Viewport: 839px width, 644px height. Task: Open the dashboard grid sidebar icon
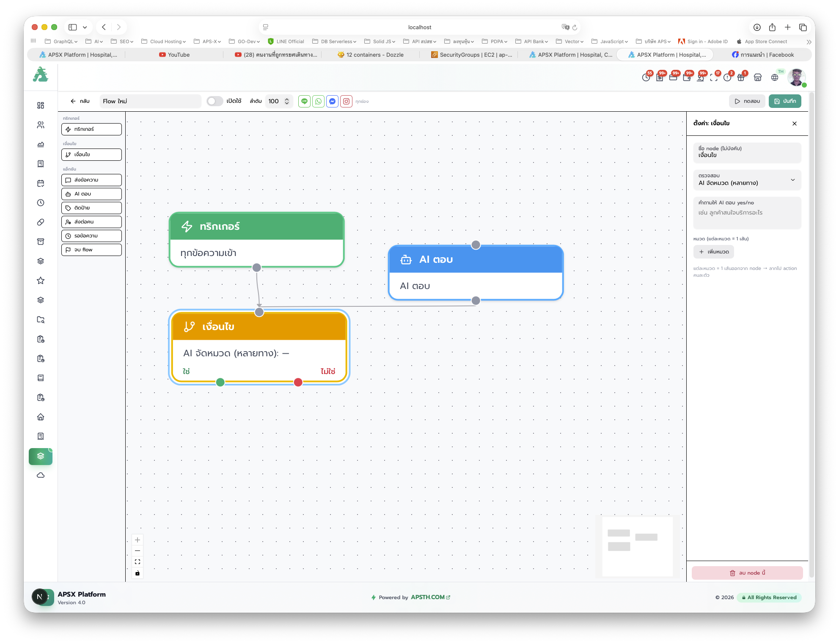click(41, 105)
